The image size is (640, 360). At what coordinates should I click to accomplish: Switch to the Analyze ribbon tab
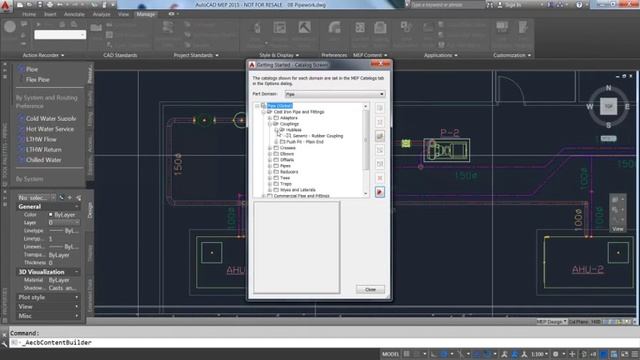tap(102, 14)
